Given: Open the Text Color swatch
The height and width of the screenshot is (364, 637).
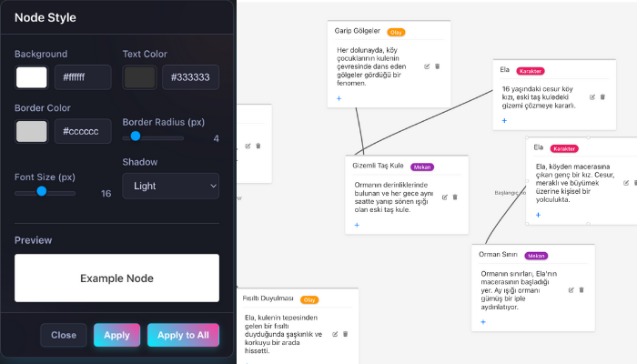Looking at the screenshot, I should [x=140, y=77].
